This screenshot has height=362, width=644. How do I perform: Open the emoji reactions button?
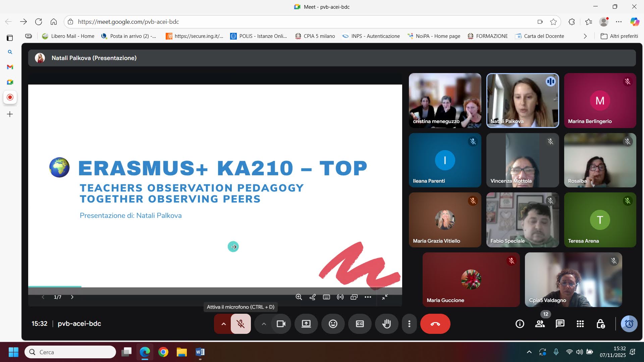333,324
